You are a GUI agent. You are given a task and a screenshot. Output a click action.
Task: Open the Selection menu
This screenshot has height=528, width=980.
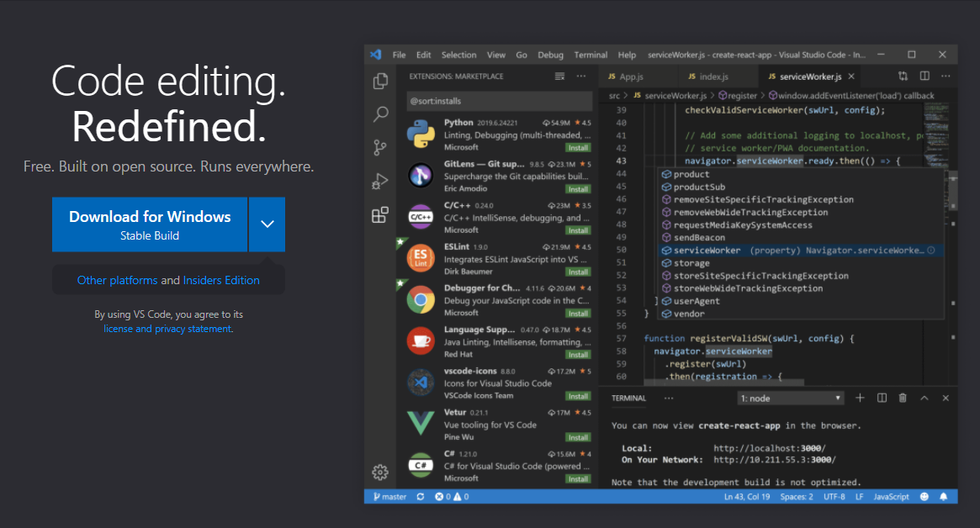click(x=458, y=55)
